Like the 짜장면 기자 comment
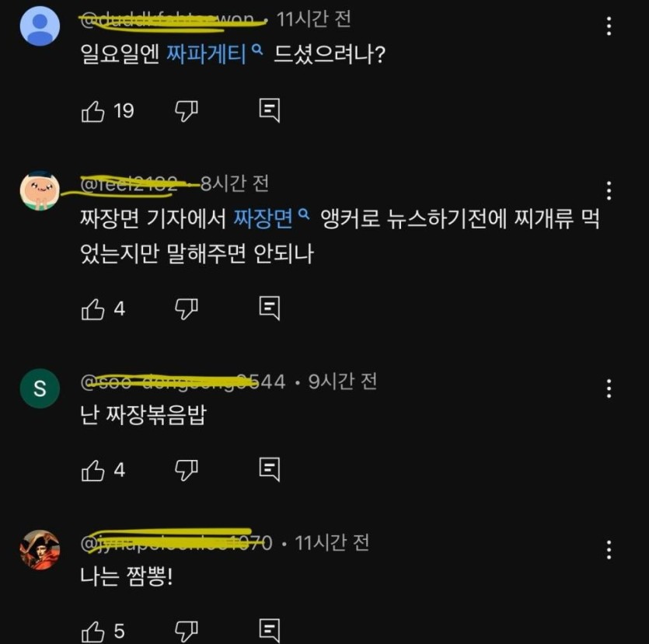649x644 pixels. tap(93, 309)
